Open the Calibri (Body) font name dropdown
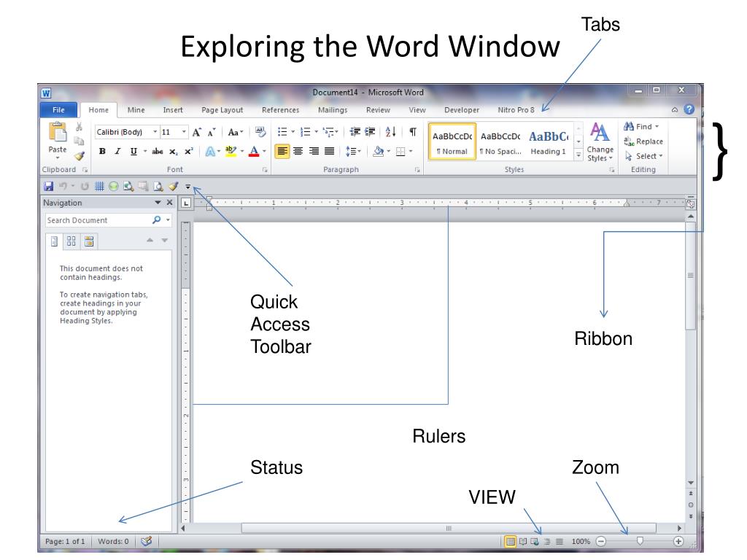The height and width of the screenshot is (560, 747). pyautogui.click(x=155, y=132)
